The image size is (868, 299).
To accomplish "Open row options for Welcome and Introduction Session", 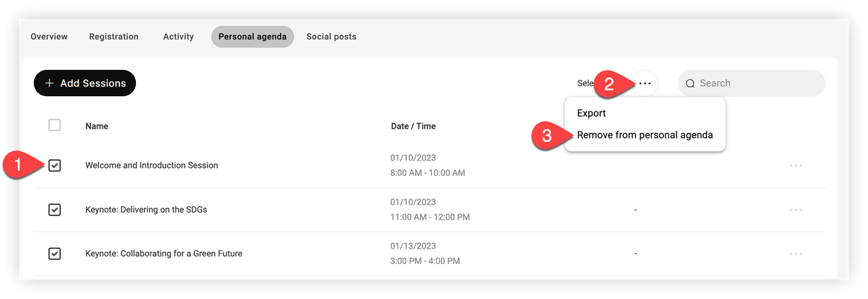I will click(x=796, y=166).
